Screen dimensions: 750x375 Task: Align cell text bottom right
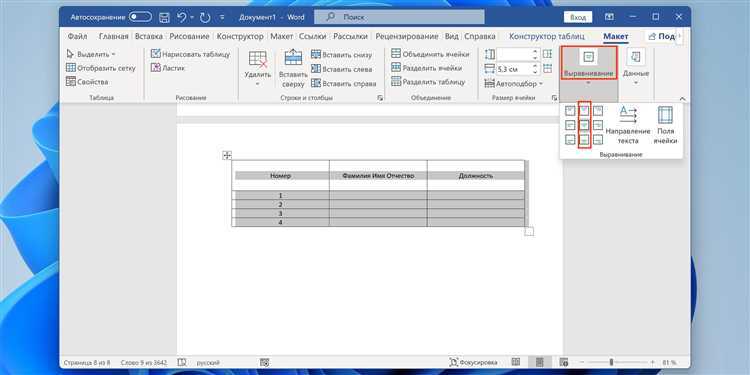(x=598, y=140)
